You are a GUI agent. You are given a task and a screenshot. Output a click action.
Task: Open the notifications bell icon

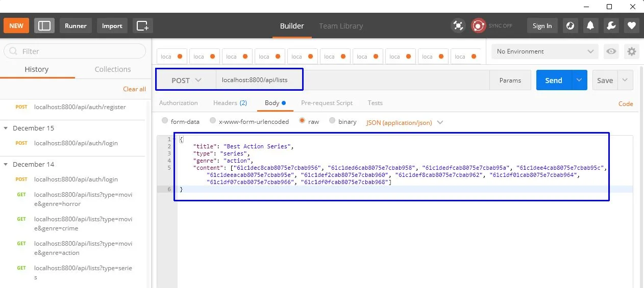591,26
